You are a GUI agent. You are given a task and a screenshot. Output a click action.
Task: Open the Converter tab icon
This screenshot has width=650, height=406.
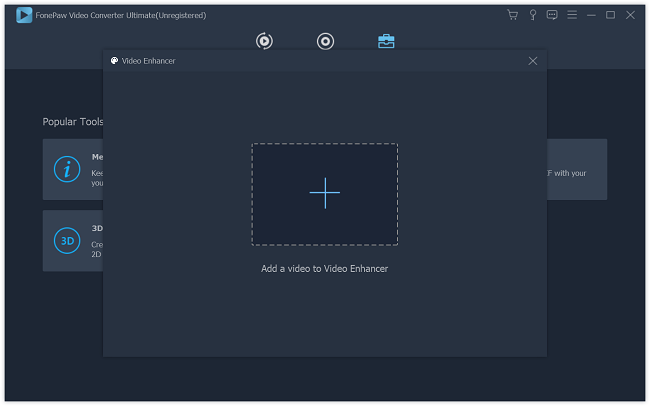264,41
